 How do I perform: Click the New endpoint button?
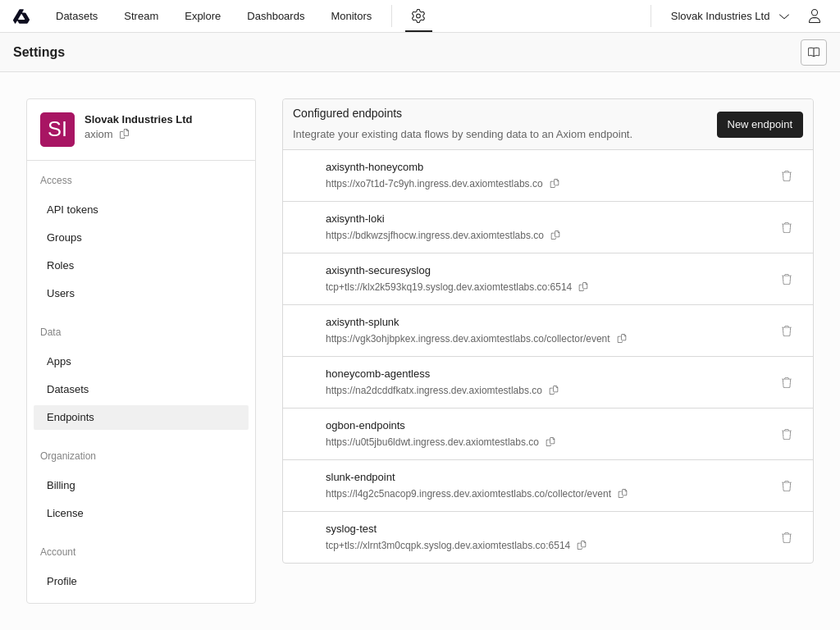point(759,125)
